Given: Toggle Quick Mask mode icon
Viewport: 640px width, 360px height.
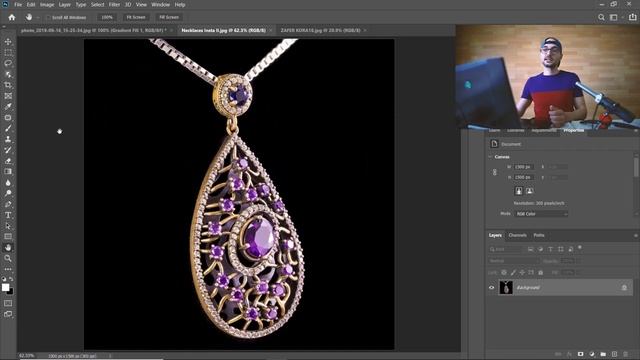Looking at the screenshot, I should click(x=8, y=303).
